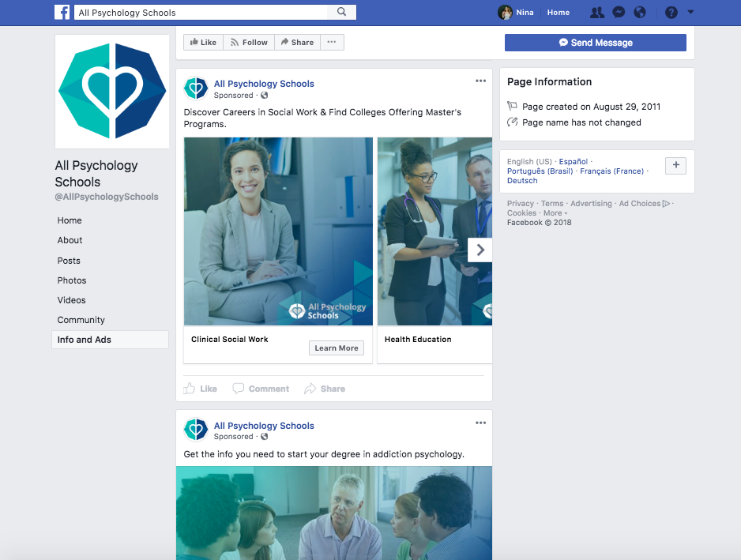
Task: Open the addiction psychology ad image
Action: (x=334, y=513)
